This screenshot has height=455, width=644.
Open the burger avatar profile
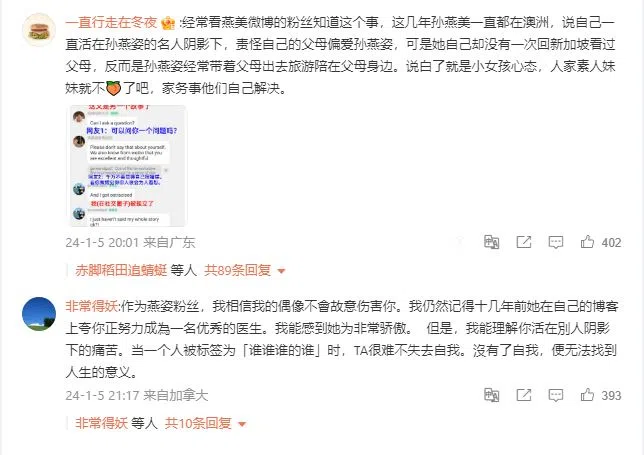(x=39, y=30)
